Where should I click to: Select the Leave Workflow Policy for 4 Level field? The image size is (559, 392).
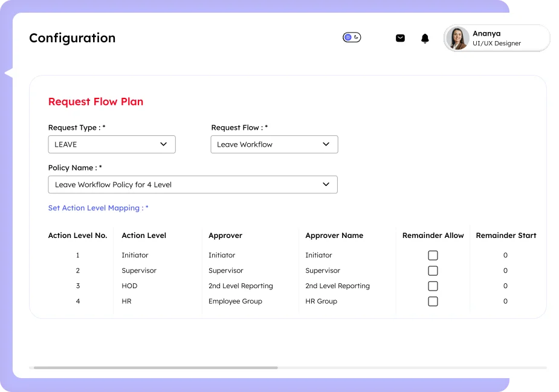coord(193,184)
